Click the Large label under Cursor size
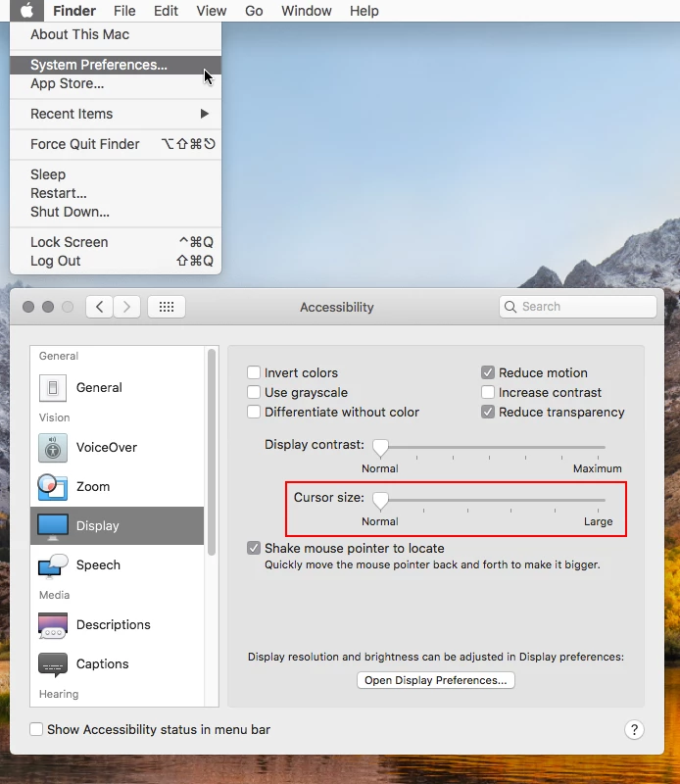 click(x=598, y=521)
